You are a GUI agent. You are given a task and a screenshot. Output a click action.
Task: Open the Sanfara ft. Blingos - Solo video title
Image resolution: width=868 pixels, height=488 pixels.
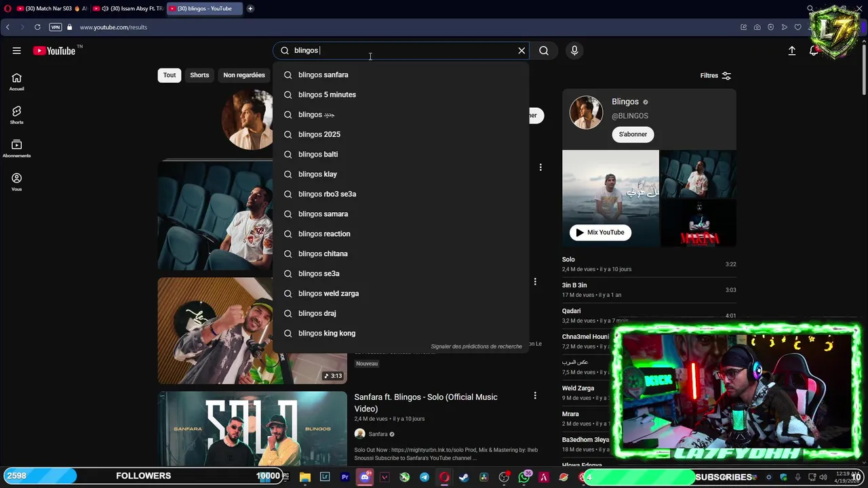point(426,403)
